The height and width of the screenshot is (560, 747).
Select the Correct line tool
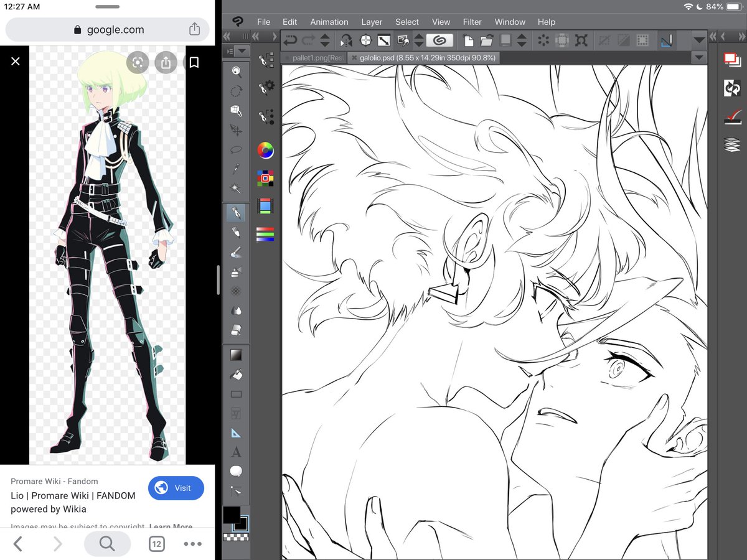(x=236, y=491)
